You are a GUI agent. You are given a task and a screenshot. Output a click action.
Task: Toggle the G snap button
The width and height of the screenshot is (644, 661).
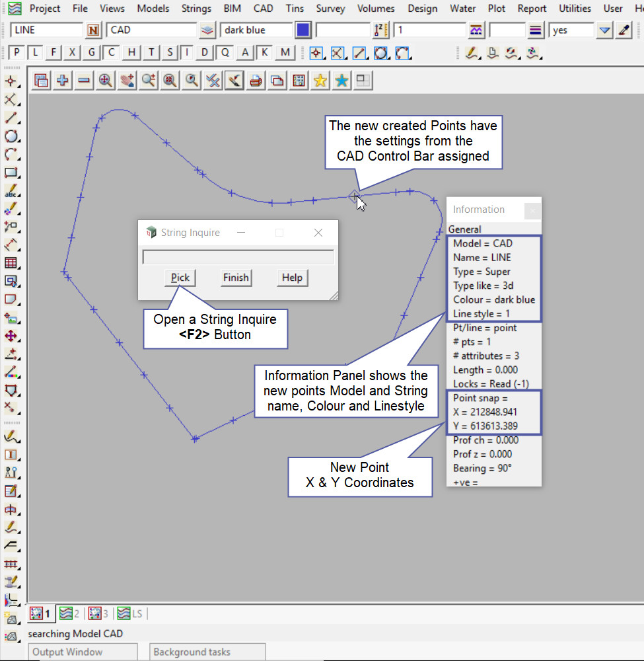pyautogui.click(x=92, y=53)
